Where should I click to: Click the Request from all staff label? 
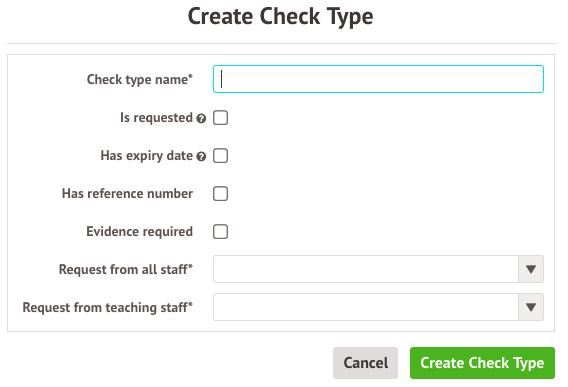(x=126, y=269)
